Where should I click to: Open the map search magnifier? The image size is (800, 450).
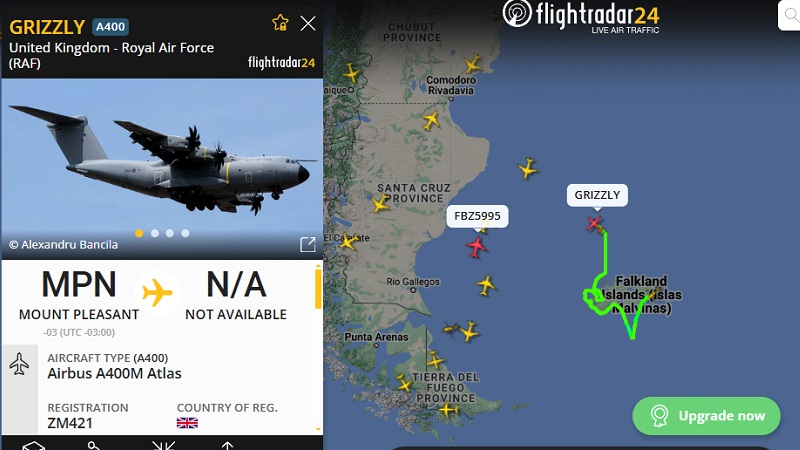coord(790,15)
